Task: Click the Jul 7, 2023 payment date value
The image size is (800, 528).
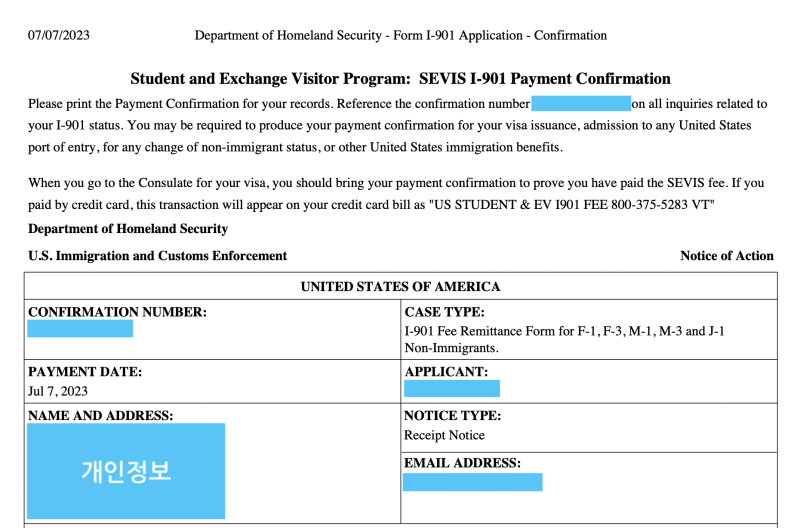Action: click(x=59, y=391)
